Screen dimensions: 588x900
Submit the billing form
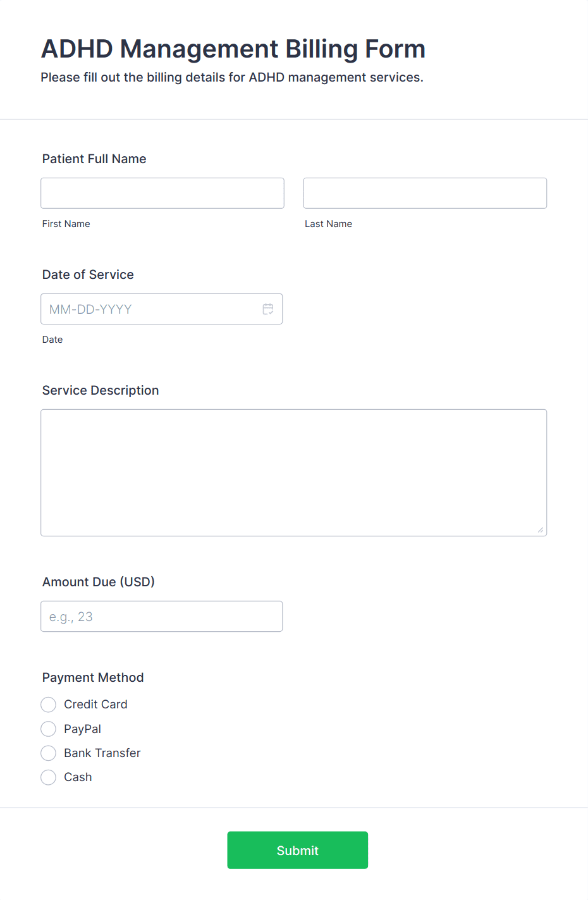pos(298,850)
